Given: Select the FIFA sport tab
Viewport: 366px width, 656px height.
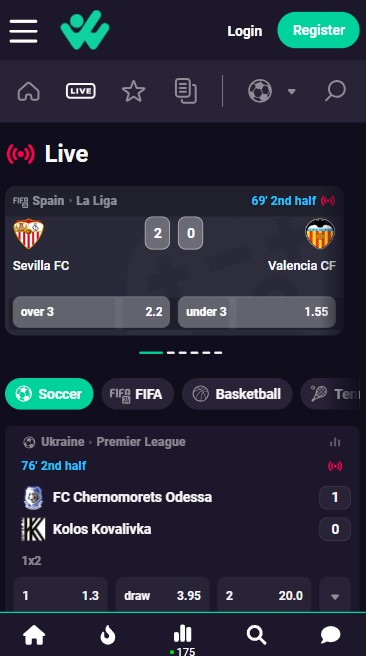Looking at the screenshot, I should click(x=138, y=394).
